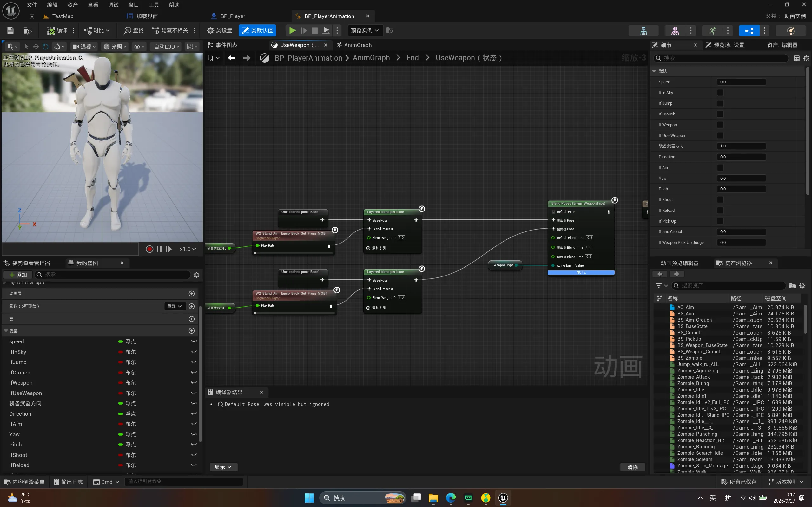812x507 pixels.
Task: Open the Perspective (透视) viewport dropdown
Action: 84,47
